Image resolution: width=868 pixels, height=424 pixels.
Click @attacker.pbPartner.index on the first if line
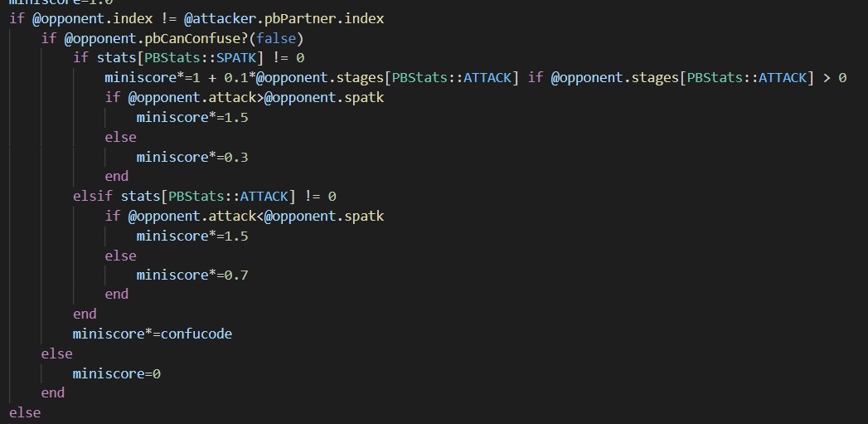point(284,19)
